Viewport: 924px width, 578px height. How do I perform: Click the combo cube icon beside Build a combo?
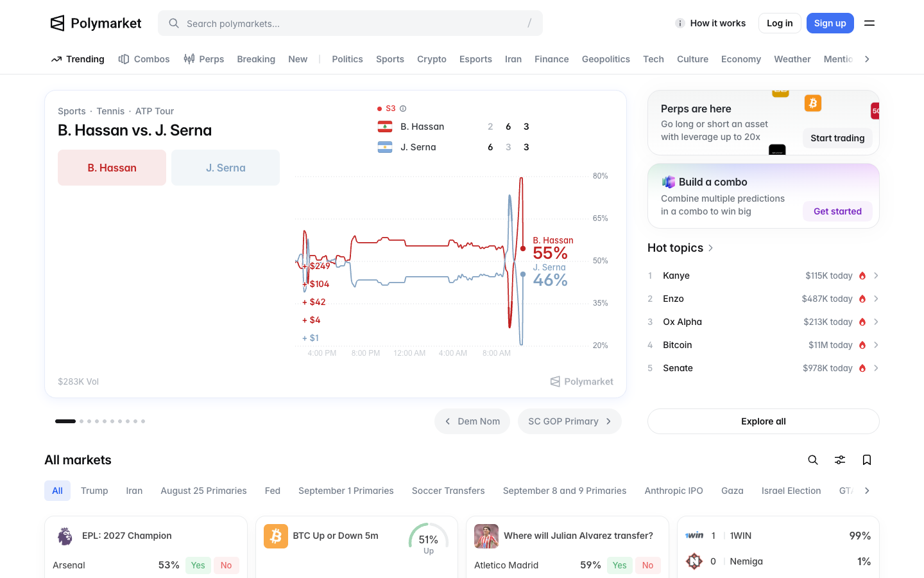pos(669,182)
